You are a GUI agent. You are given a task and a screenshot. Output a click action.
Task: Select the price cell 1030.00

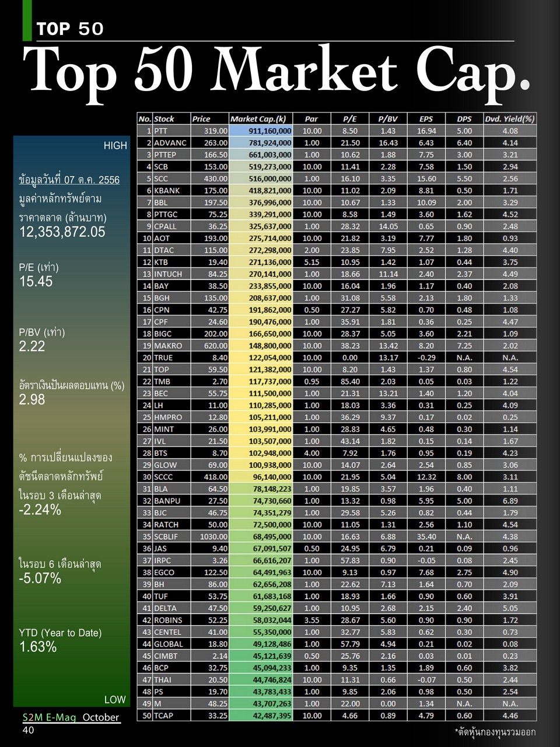coord(210,536)
